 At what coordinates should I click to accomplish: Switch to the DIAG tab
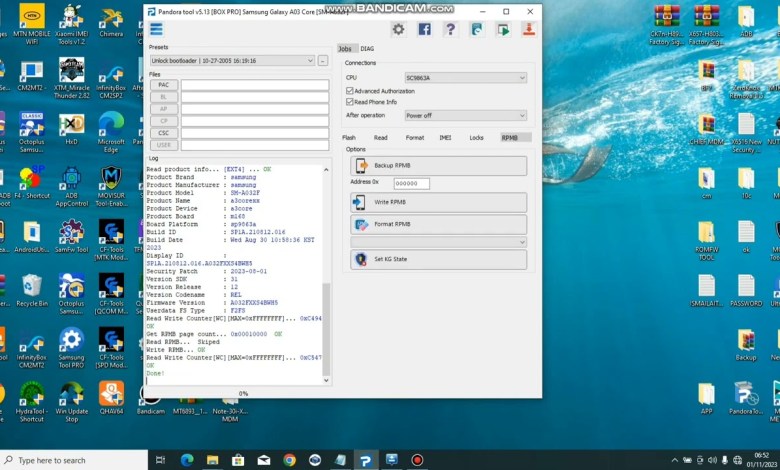pos(367,48)
